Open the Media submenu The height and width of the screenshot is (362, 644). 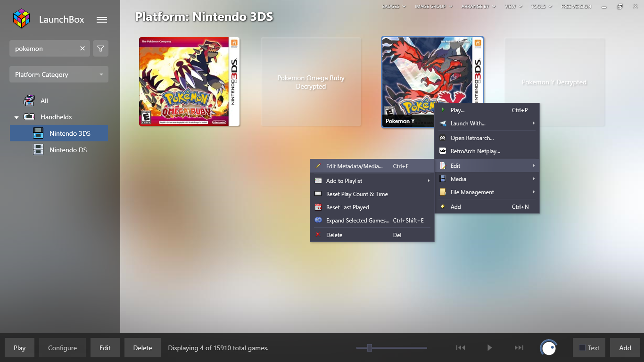coord(487,179)
